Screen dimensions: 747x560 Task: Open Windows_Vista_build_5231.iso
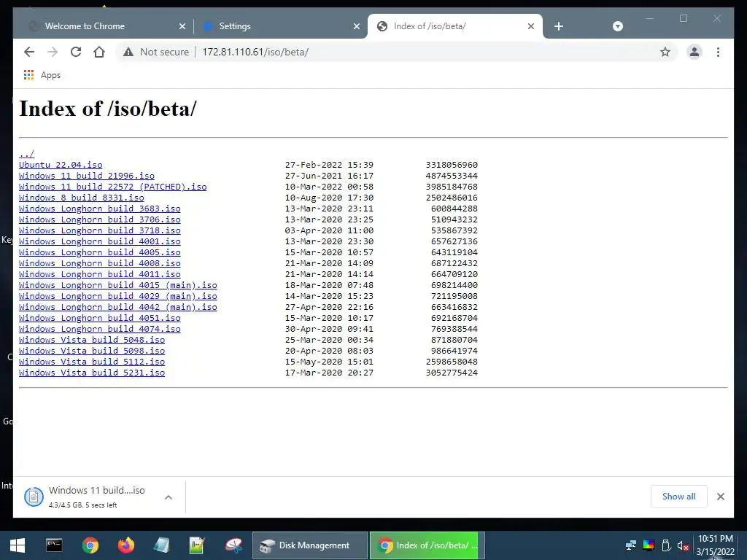click(x=92, y=373)
